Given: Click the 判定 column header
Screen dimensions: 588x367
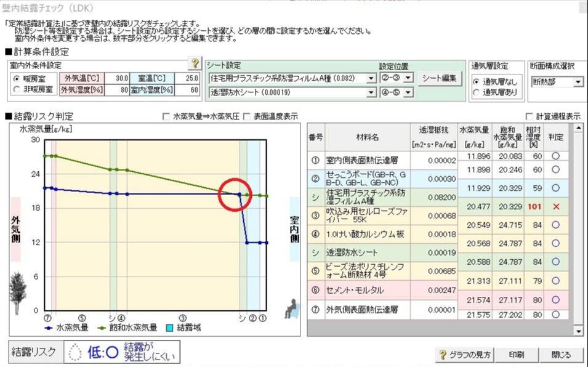Looking at the screenshot, I should point(556,137).
